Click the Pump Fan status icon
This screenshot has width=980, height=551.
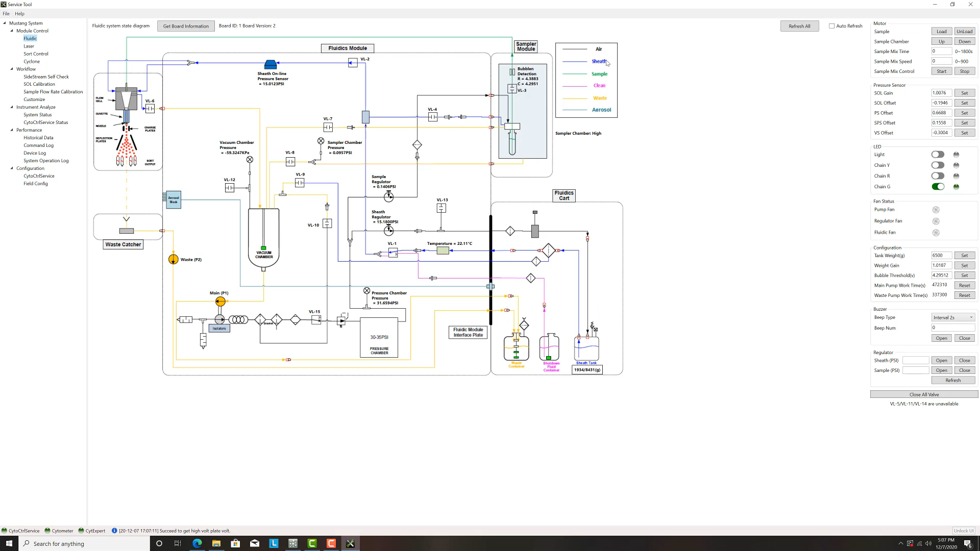click(936, 210)
